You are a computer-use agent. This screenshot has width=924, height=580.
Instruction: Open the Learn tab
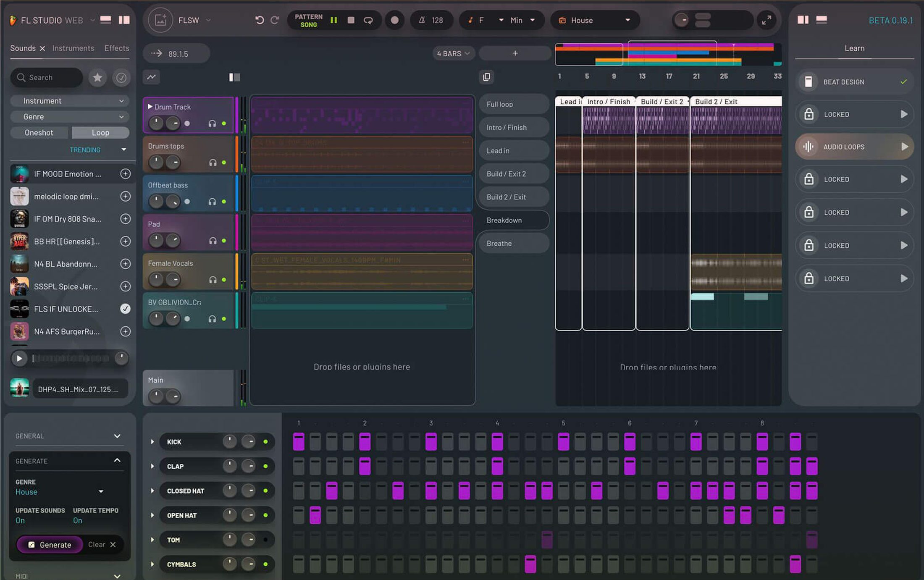854,48
